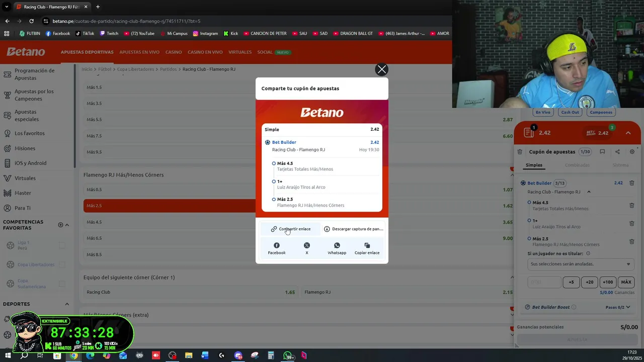The height and width of the screenshot is (362, 644).
Task: Add +100 to stake
Action: 608,282
